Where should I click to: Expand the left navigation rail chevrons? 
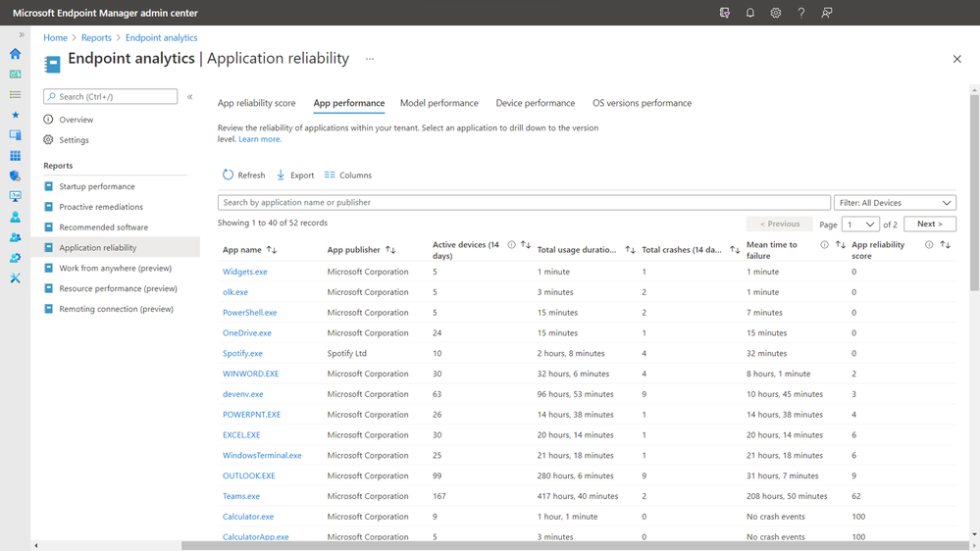22,35
